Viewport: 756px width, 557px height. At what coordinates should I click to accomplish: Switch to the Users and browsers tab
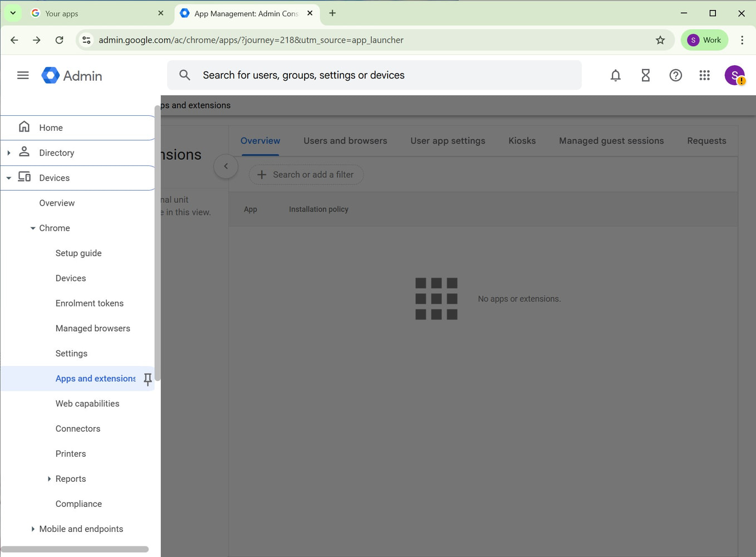pos(345,140)
